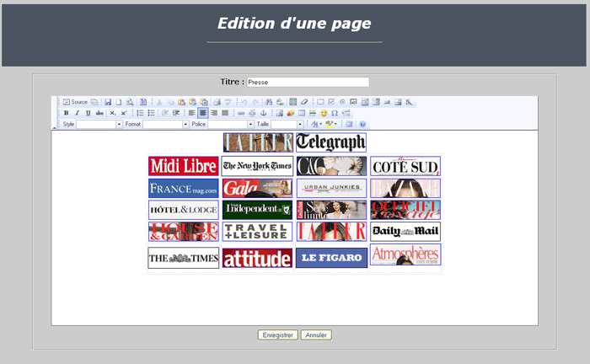
Task: Open the Preview icon in toolbar
Action: point(130,102)
